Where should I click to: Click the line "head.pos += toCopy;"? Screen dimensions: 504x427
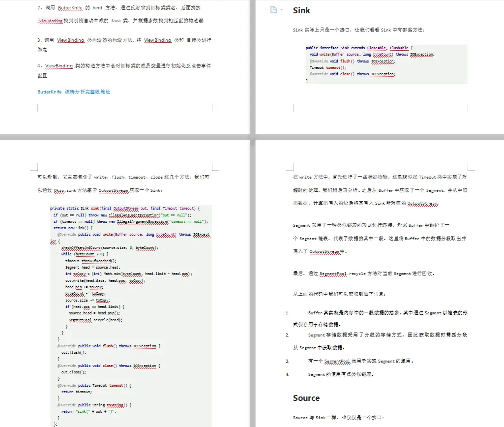point(85,287)
